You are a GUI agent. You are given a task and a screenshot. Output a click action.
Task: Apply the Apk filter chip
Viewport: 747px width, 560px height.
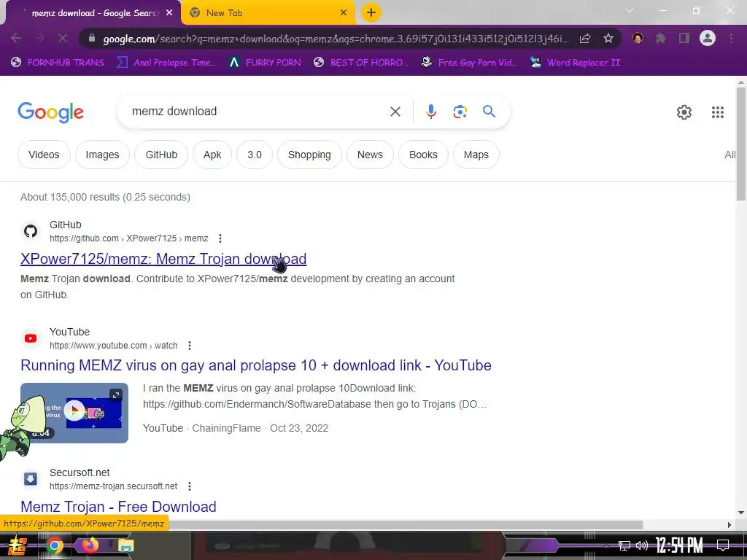[212, 155]
